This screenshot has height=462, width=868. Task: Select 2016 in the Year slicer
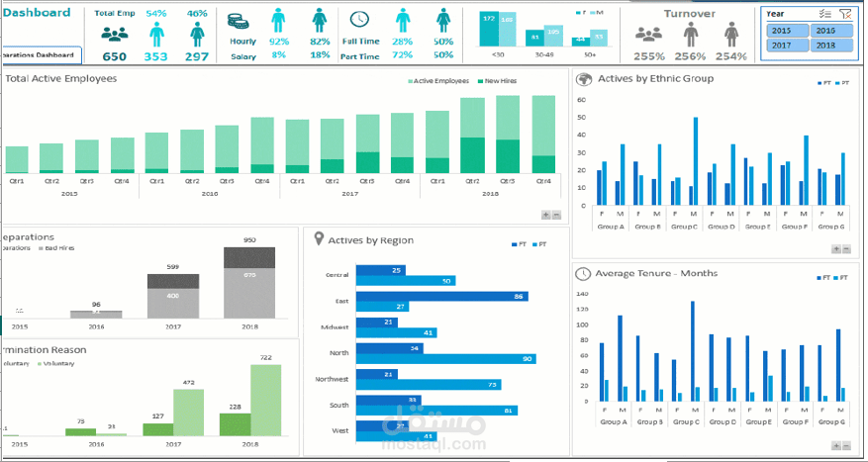point(831,31)
